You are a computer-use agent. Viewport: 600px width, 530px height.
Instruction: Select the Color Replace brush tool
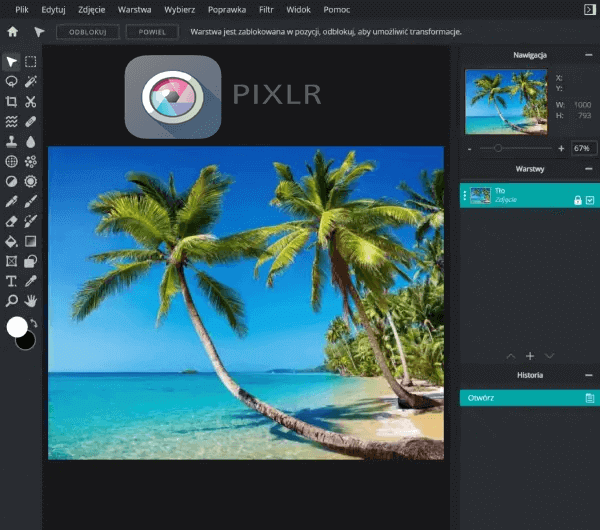click(31, 221)
